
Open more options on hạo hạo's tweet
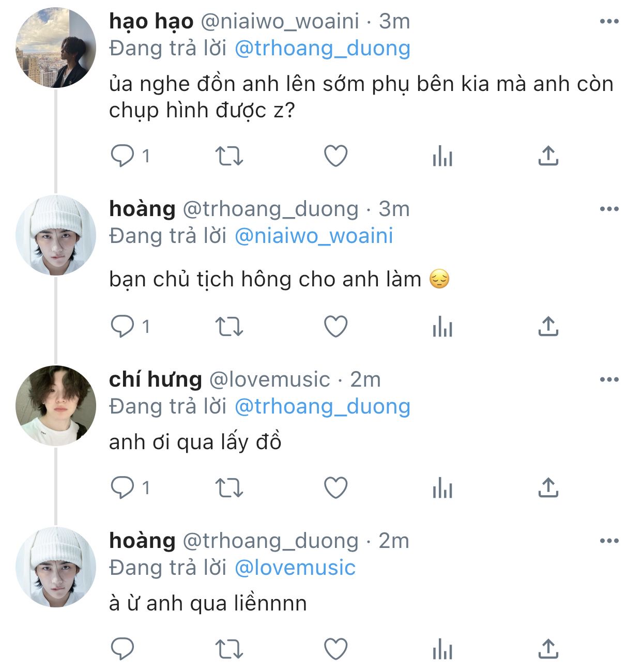(x=609, y=21)
